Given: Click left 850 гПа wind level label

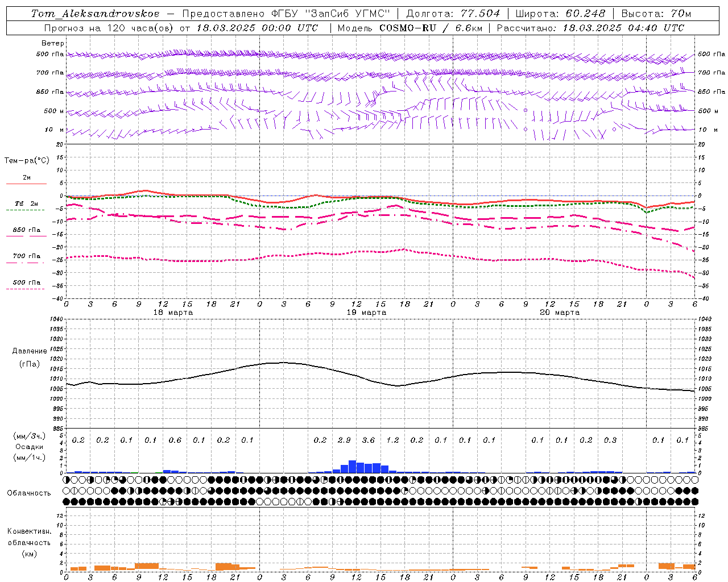Looking at the screenshot, I should point(49,92).
